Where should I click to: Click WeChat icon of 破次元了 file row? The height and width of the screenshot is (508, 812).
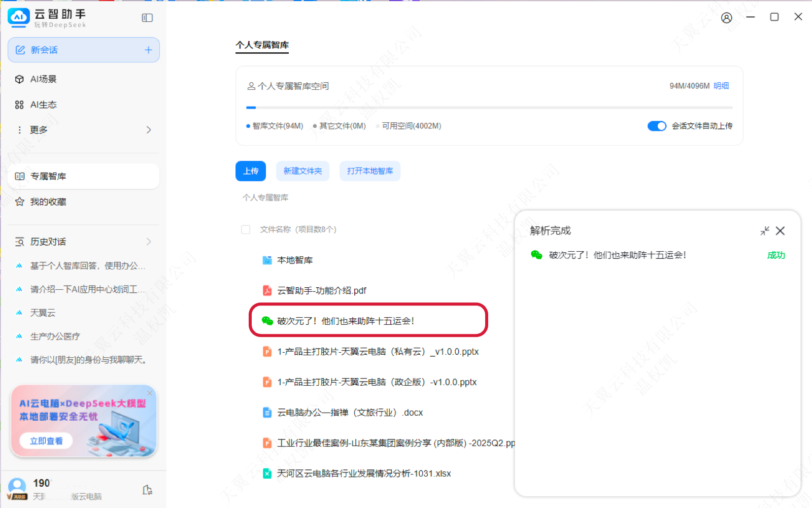point(267,321)
